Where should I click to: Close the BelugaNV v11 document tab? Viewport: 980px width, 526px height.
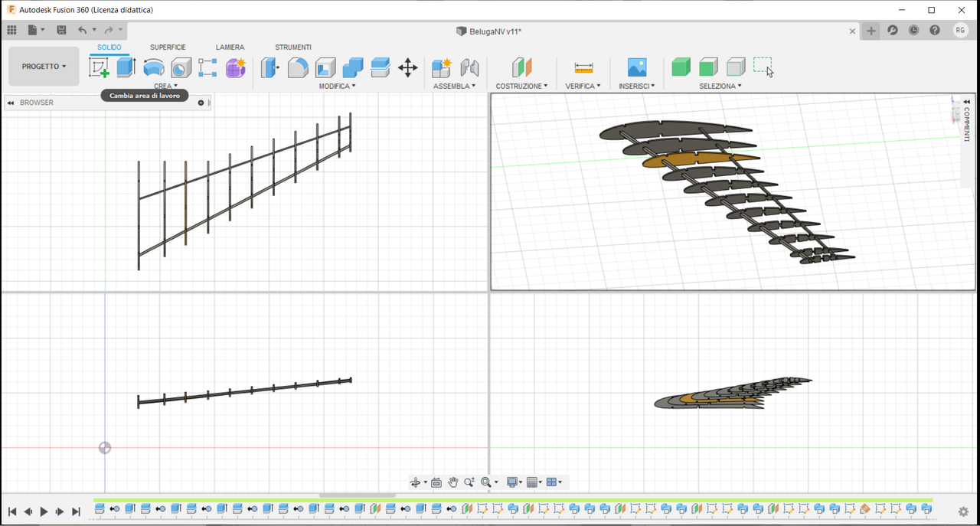coord(853,31)
